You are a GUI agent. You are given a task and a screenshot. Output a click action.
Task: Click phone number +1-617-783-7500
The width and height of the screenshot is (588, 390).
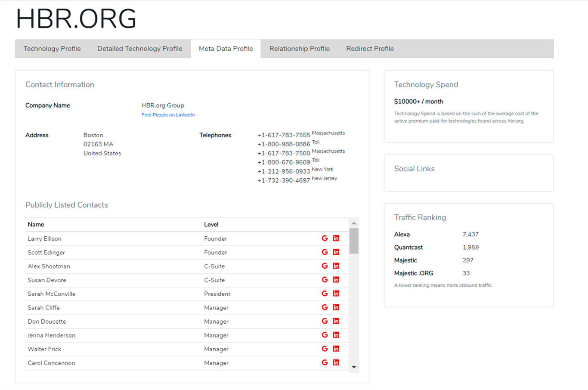tap(284, 153)
